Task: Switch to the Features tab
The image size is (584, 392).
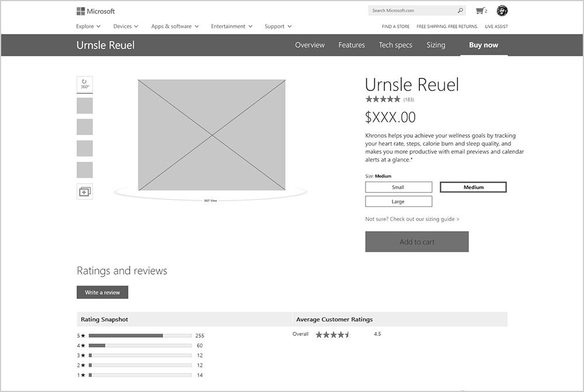Action: click(x=352, y=45)
